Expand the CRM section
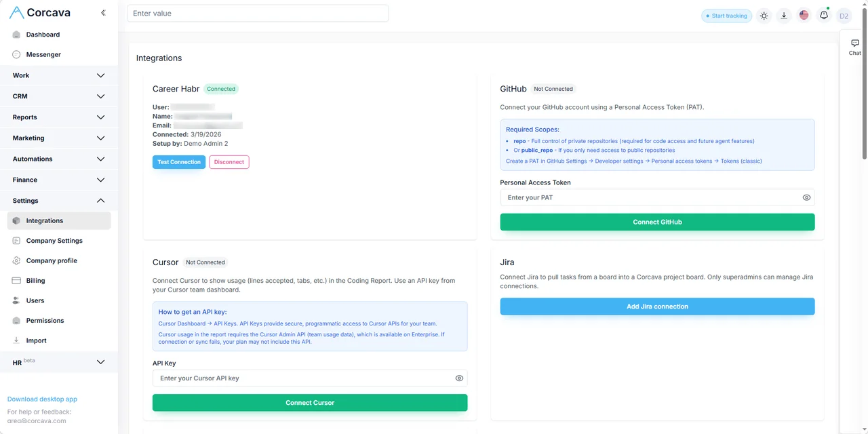 [59, 96]
